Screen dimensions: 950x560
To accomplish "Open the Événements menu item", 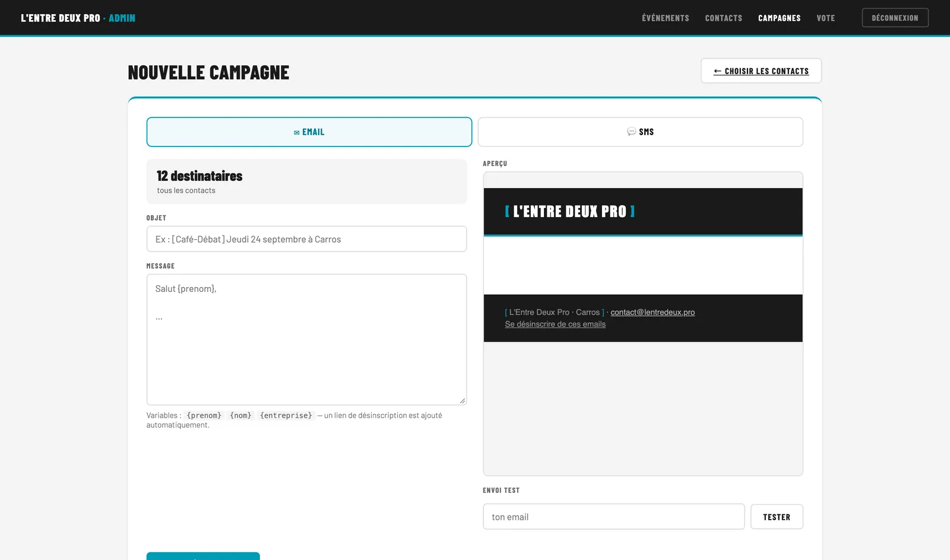I will point(665,18).
